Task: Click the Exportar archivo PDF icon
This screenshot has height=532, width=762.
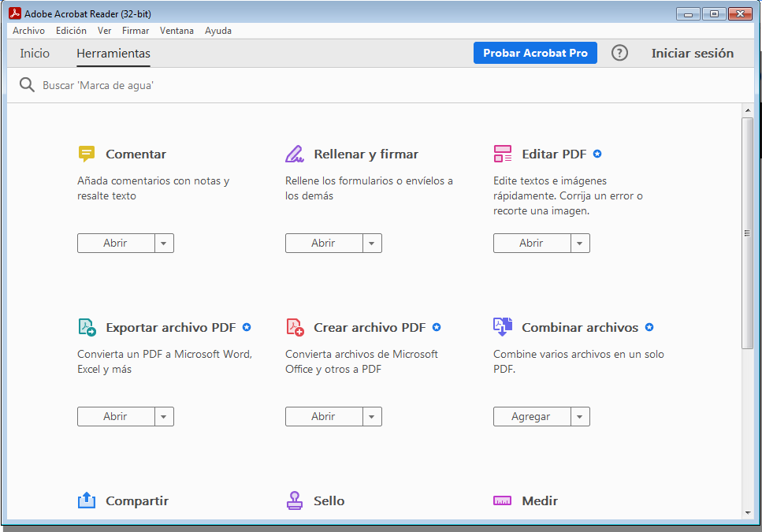Action: 87,327
